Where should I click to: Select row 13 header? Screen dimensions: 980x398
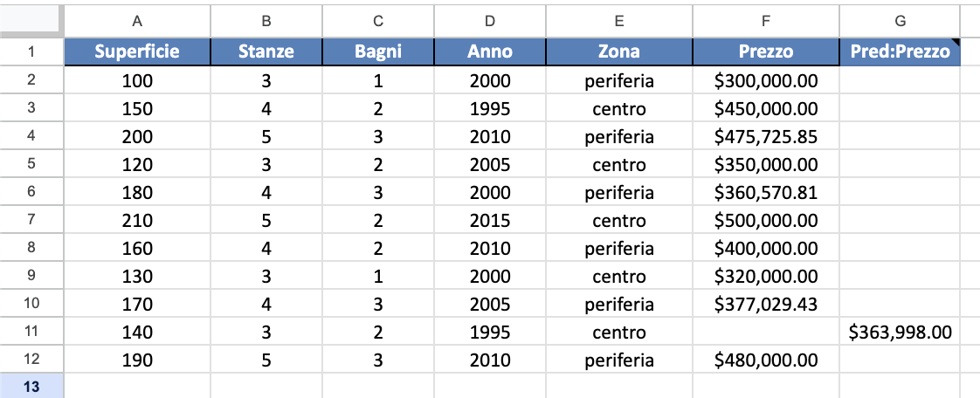(x=31, y=387)
